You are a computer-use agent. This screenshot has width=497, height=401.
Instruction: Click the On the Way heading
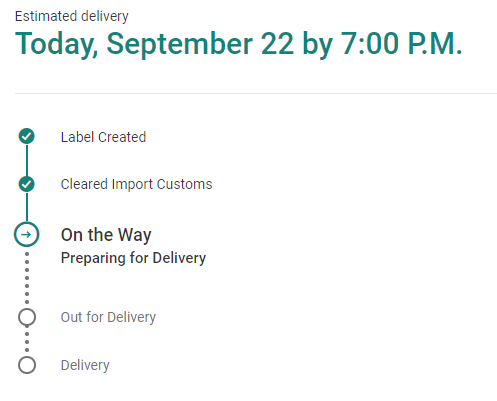click(x=106, y=235)
